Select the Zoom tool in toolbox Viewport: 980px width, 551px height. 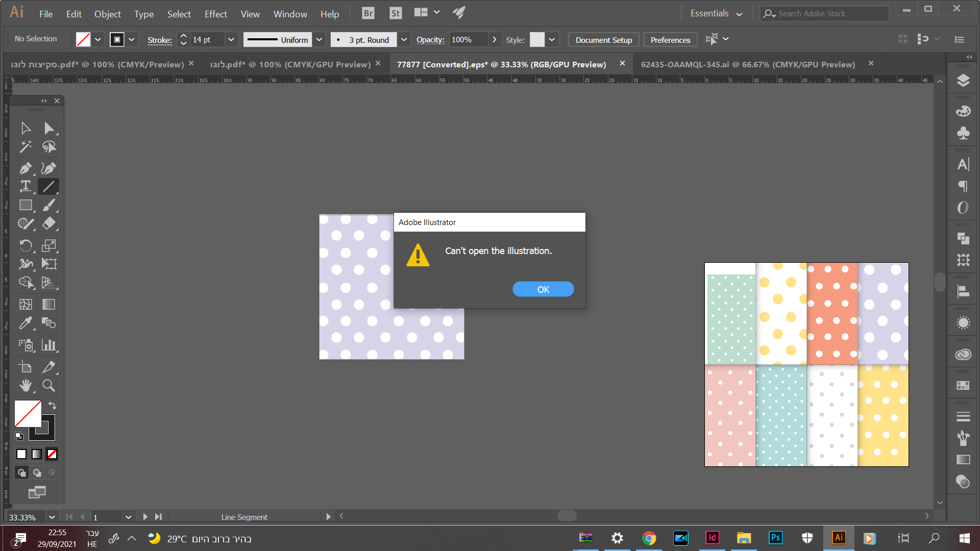[48, 386]
